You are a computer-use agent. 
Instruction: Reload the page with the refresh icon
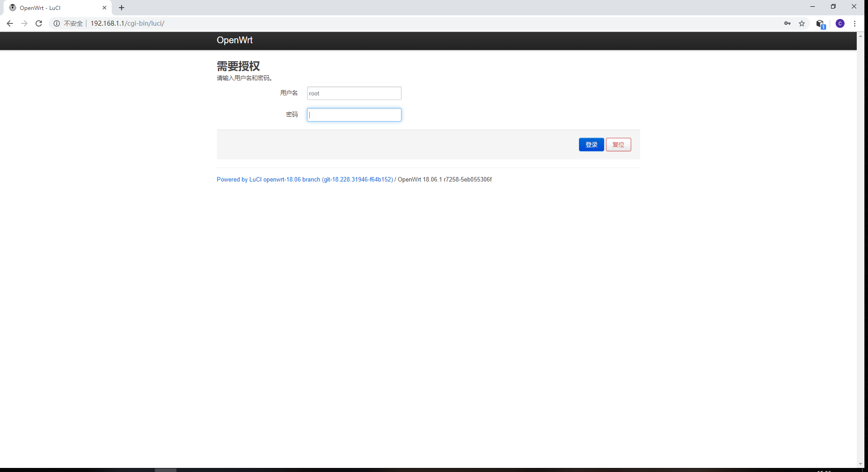39,23
